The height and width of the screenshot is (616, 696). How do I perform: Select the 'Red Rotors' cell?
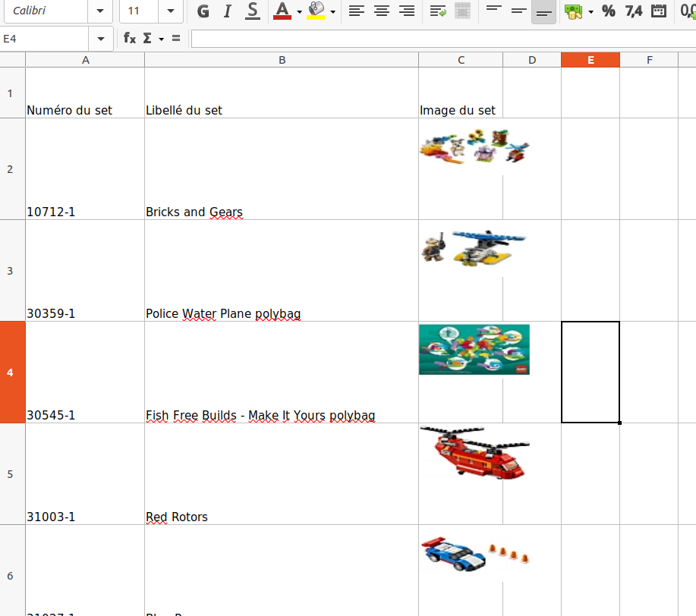point(282,474)
